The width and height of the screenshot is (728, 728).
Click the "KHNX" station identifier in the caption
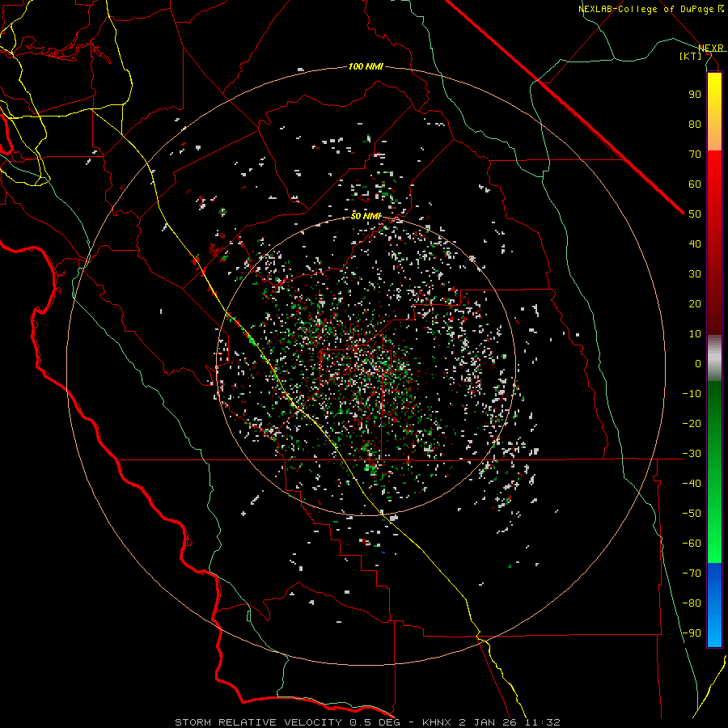[436, 722]
